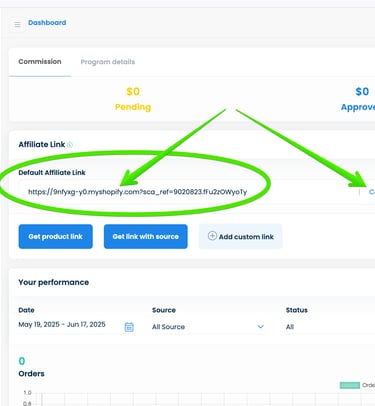Click the Source dropdown chevron arrow
375x406 pixels.
tap(261, 326)
